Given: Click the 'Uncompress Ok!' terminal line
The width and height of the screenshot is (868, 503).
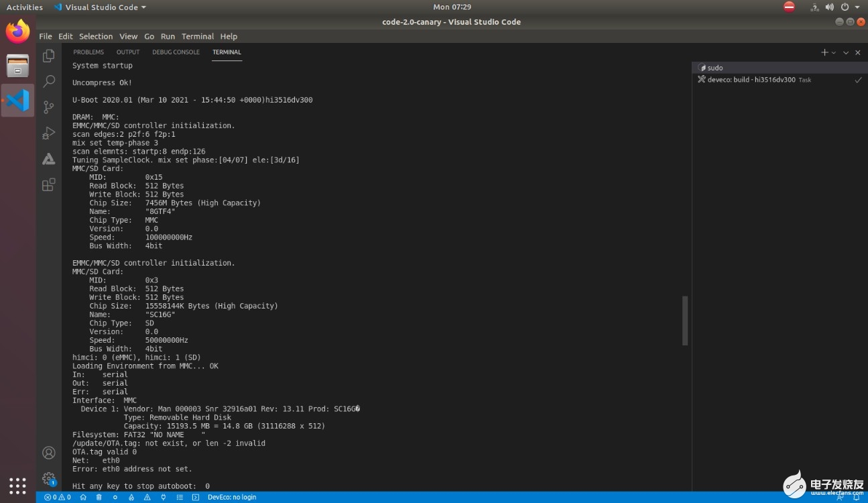Looking at the screenshot, I should point(103,83).
